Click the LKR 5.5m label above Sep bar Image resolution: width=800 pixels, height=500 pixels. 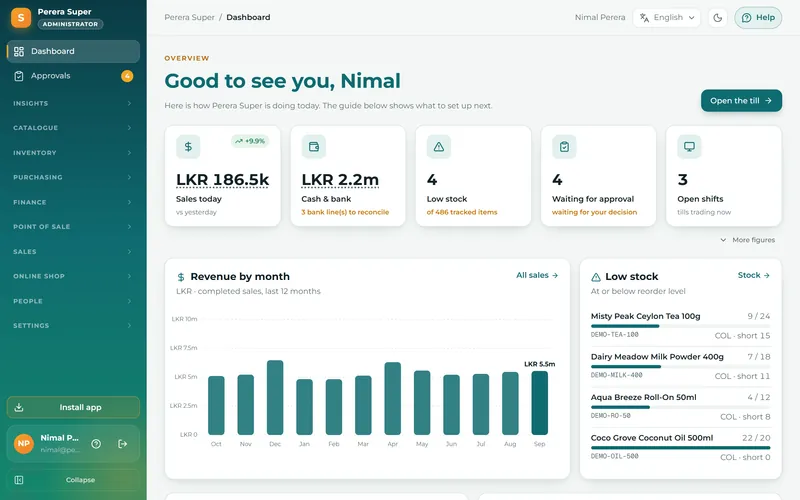[x=539, y=364]
